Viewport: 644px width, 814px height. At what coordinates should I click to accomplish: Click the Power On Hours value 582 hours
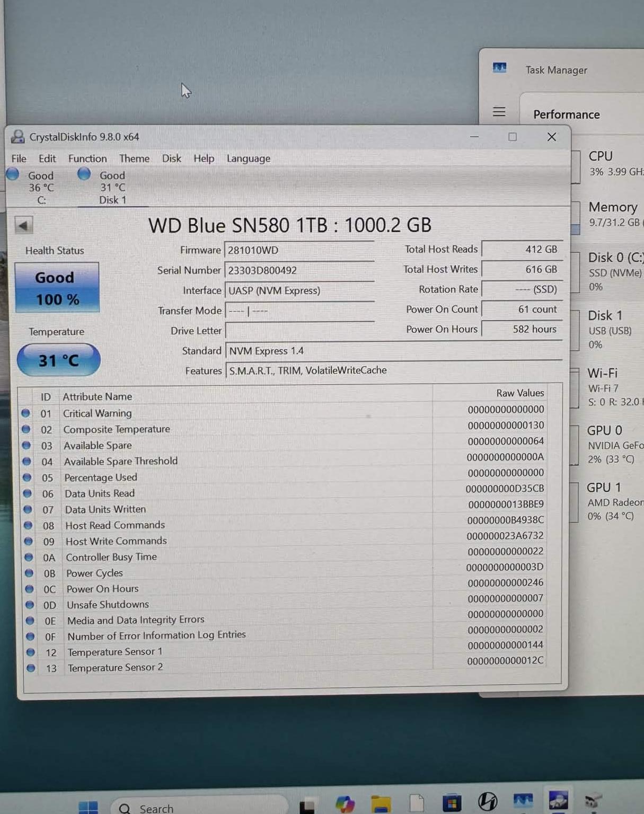tap(522, 329)
